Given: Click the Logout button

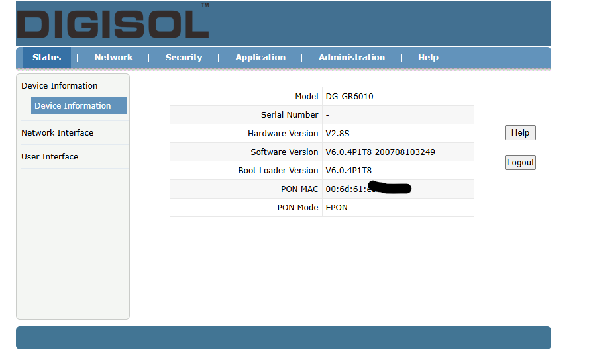Looking at the screenshot, I should [520, 163].
